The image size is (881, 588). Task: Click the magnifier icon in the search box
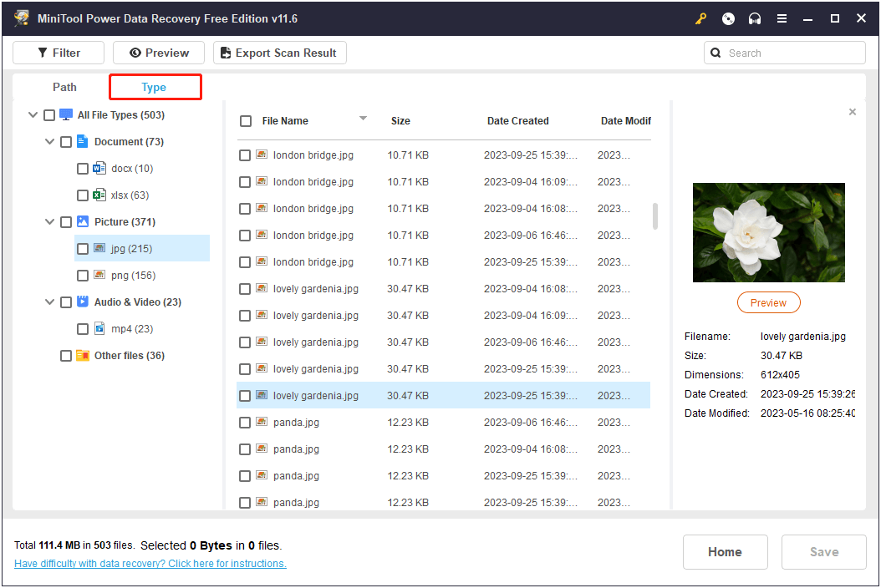717,52
